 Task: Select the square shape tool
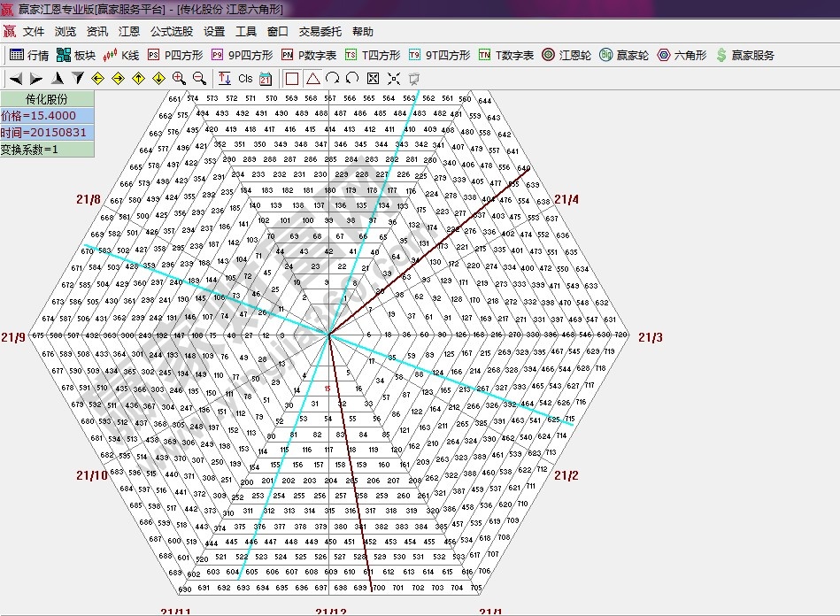[x=292, y=79]
